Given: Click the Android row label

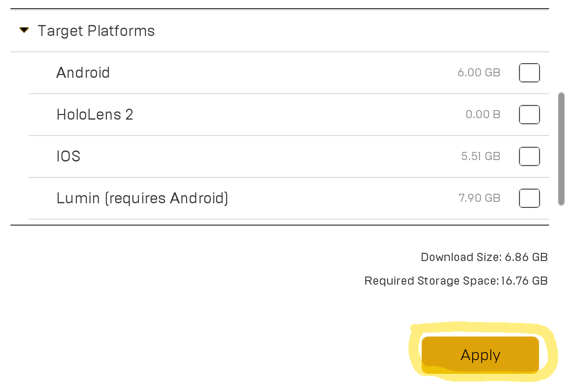Looking at the screenshot, I should 83,73.
